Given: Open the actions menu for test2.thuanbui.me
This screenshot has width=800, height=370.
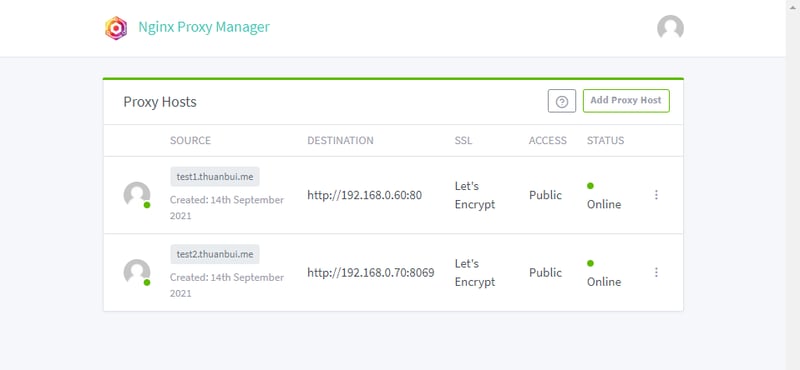Looking at the screenshot, I should [x=656, y=273].
